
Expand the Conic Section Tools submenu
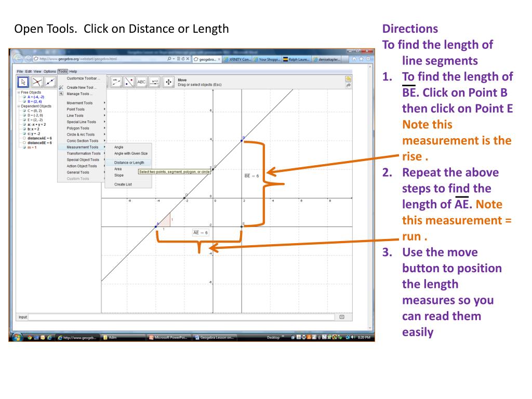click(x=82, y=141)
